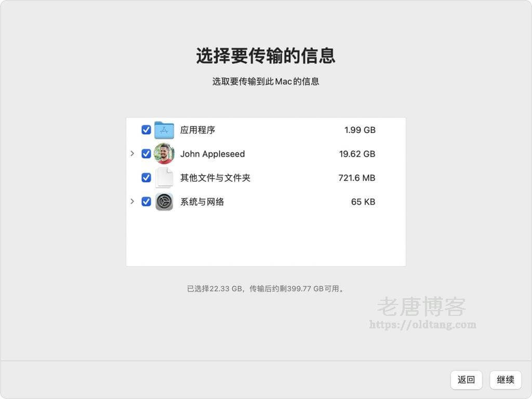Expand the 系统与网络 disclosure arrow
Image resolution: width=532 pixels, height=399 pixels.
point(132,202)
